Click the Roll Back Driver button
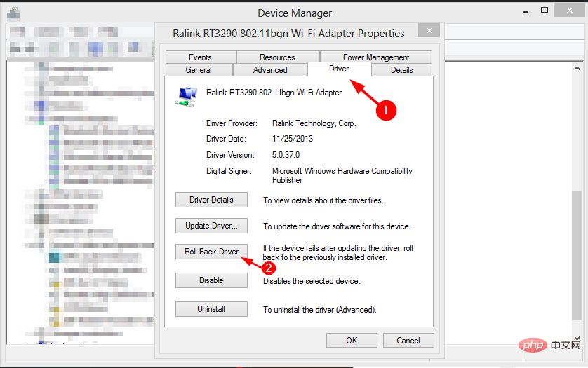The height and width of the screenshot is (368, 588). click(x=211, y=252)
